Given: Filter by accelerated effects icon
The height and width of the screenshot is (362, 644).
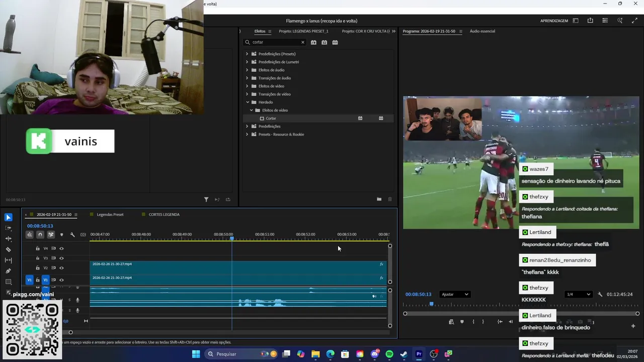Looking at the screenshot, I should coord(313,42).
